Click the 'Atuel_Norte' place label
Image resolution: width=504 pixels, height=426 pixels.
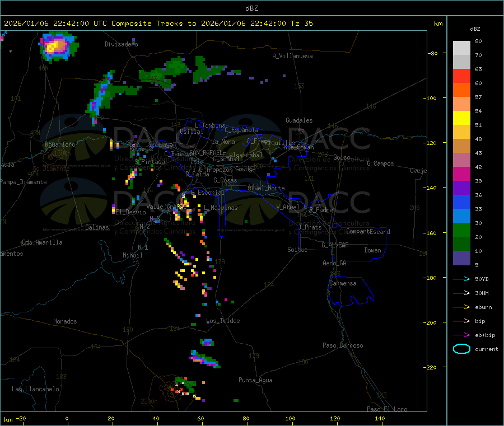point(266,188)
